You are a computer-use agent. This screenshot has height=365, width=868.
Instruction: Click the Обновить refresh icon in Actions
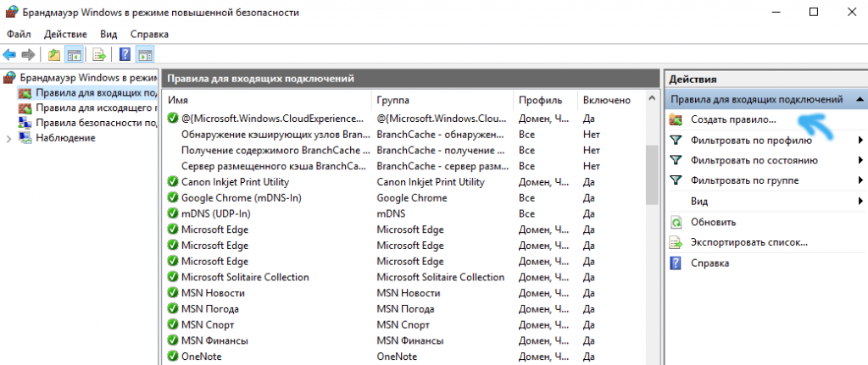point(676,223)
